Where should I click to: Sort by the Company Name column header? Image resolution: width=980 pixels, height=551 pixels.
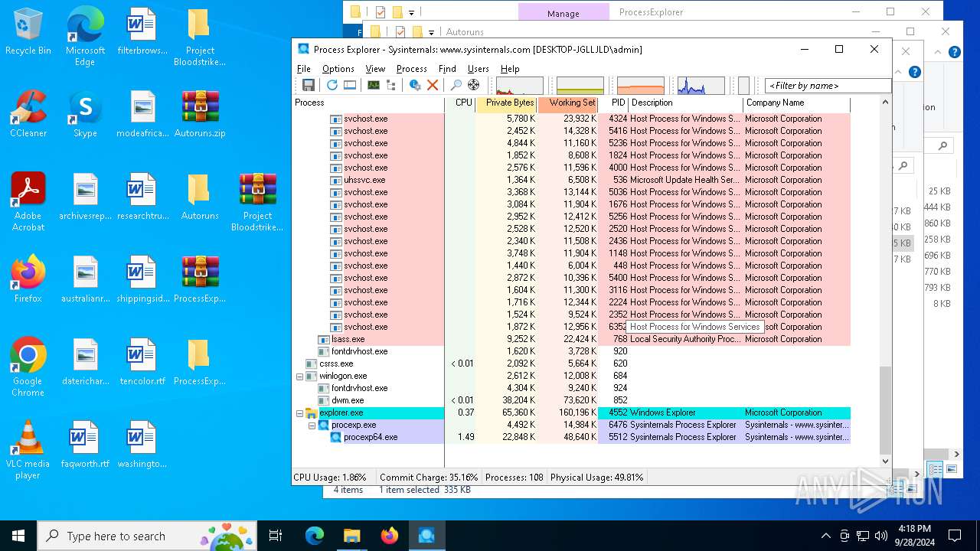click(796, 103)
